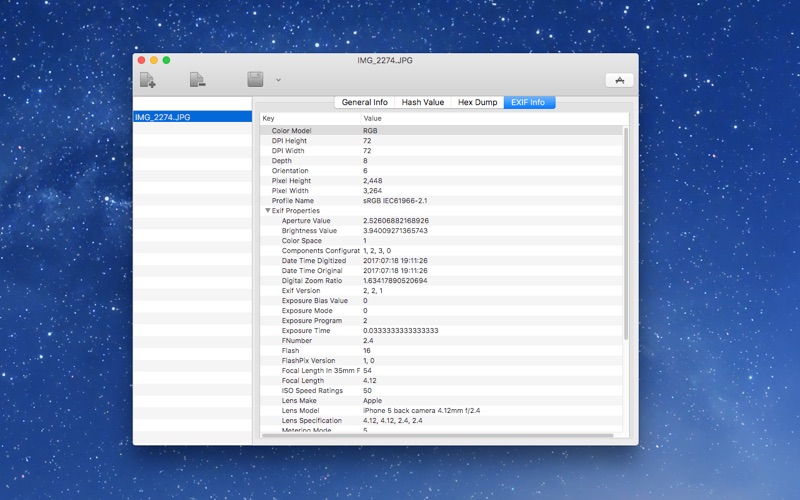Image resolution: width=800 pixels, height=500 pixels.
Task: Click the green zoom window button
Action: [x=166, y=60]
